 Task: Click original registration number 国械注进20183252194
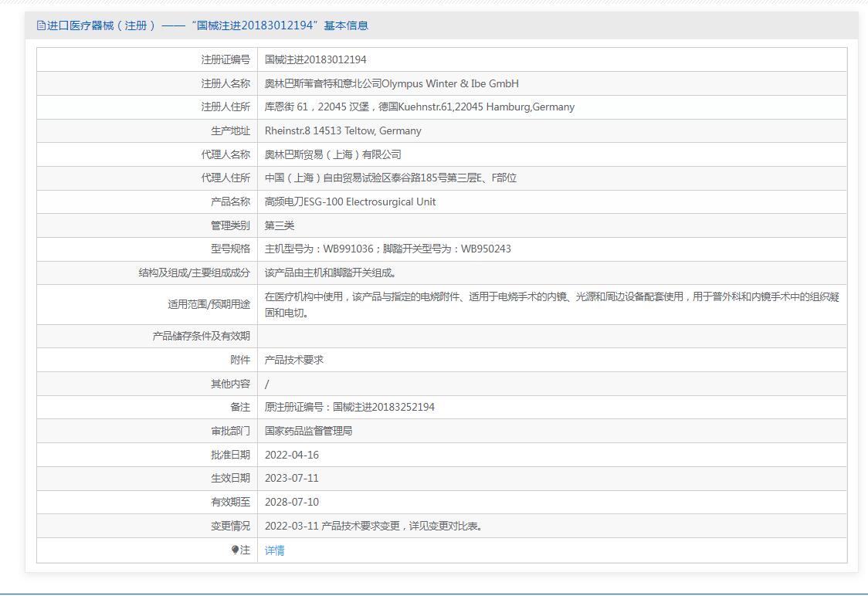pyautogui.click(x=349, y=407)
